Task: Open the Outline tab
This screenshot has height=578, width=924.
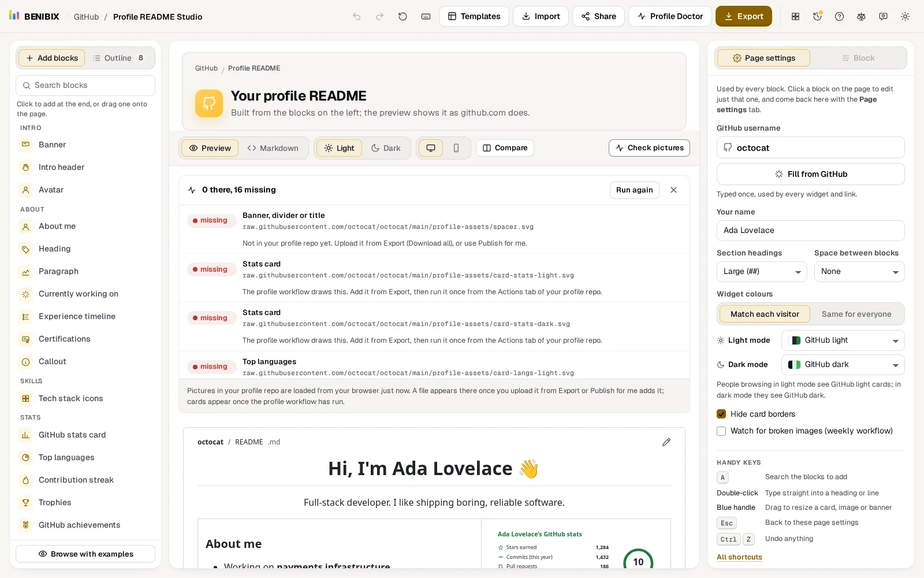Action: pyautogui.click(x=118, y=58)
